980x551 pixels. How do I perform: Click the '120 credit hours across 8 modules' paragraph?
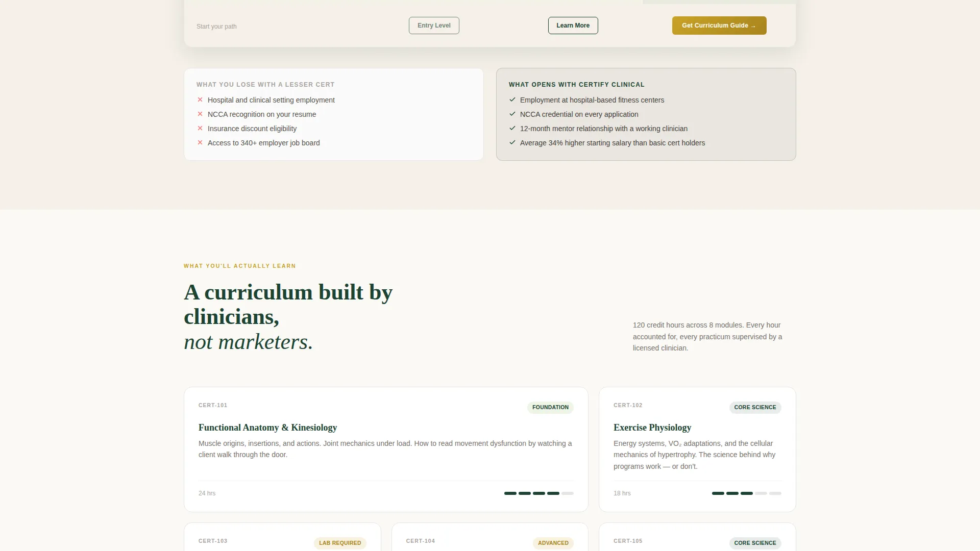tap(707, 337)
